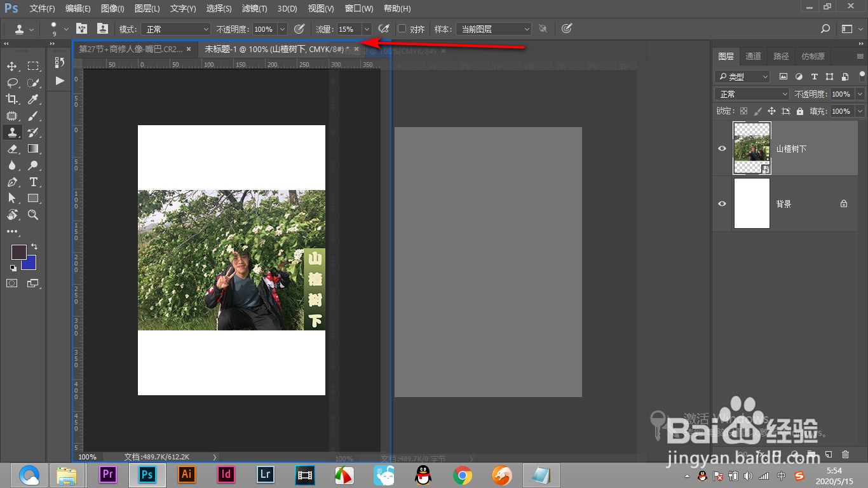Open the Actions panel play icon

tap(60, 81)
